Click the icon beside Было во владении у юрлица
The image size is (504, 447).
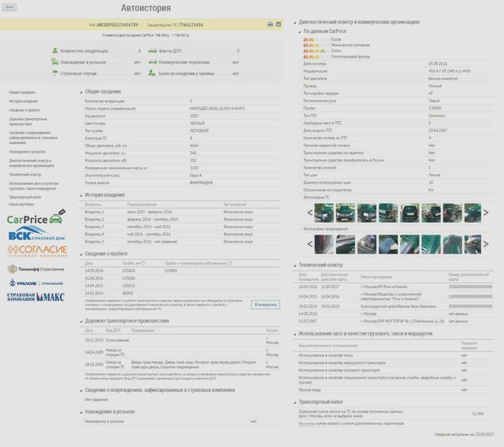pos(152,73)
